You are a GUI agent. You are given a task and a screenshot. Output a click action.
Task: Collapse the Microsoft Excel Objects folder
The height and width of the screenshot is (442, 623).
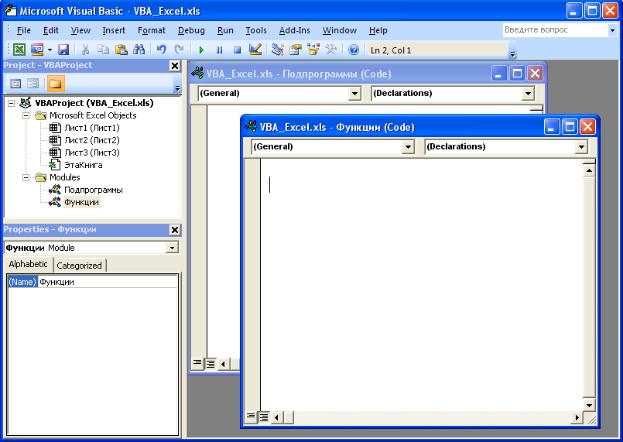[x=26, y=116]
